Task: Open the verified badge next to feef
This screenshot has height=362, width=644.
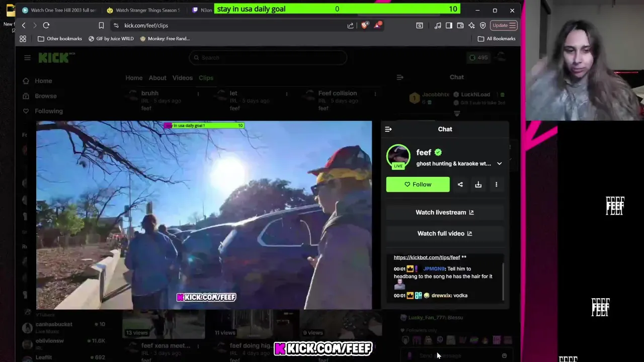Action: (x=438, y=152)
